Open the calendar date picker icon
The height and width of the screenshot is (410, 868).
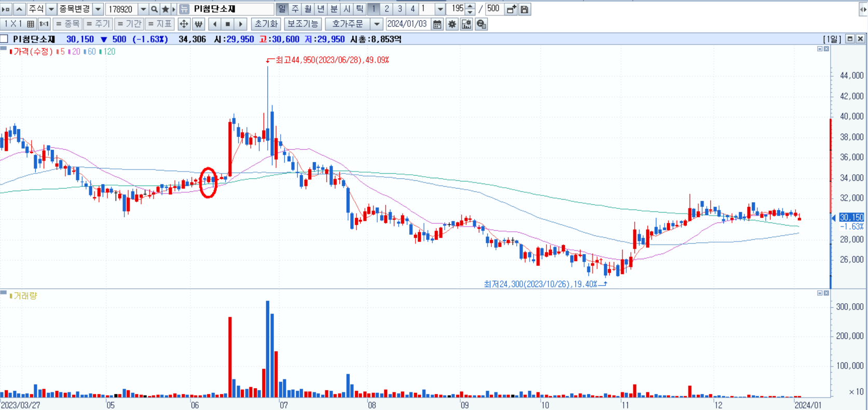point(437,24)
